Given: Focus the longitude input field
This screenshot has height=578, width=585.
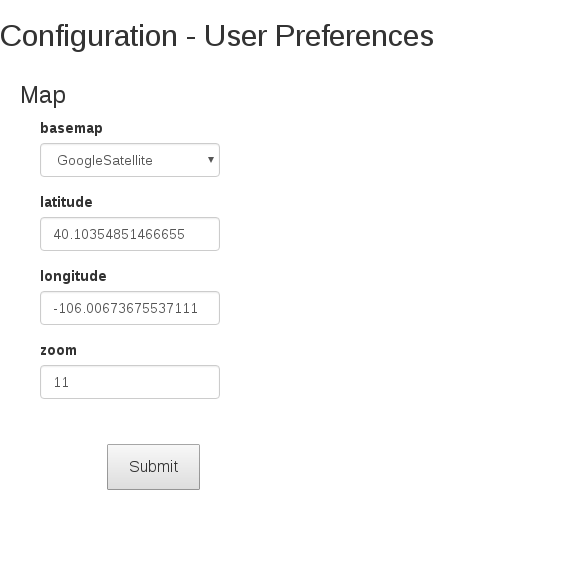Looking at the screenshot, I should pyautogui.click(x=130, y=308).
